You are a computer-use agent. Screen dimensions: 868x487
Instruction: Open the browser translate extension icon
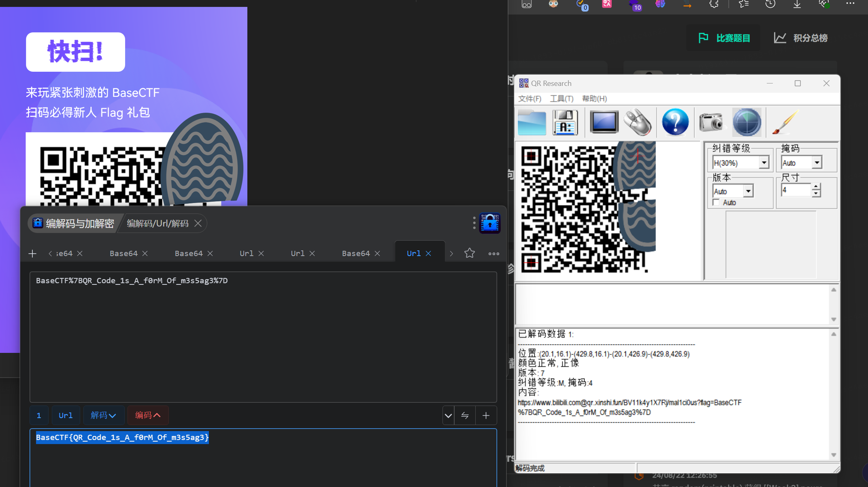click(x=606, y=4)
